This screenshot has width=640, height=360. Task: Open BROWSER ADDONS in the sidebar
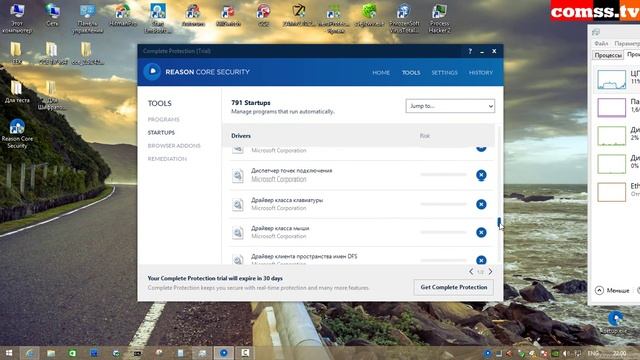click(x=174, y=146)
